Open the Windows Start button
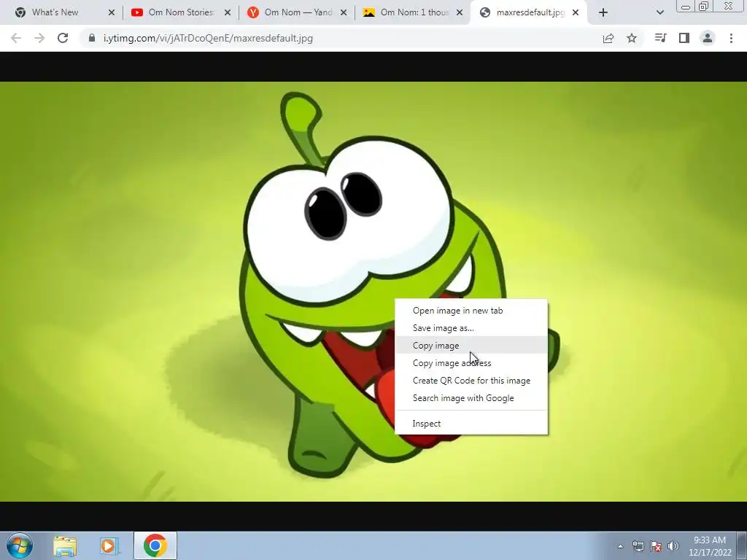This screenshot has height=560, width=747. (x=20, y=545)
